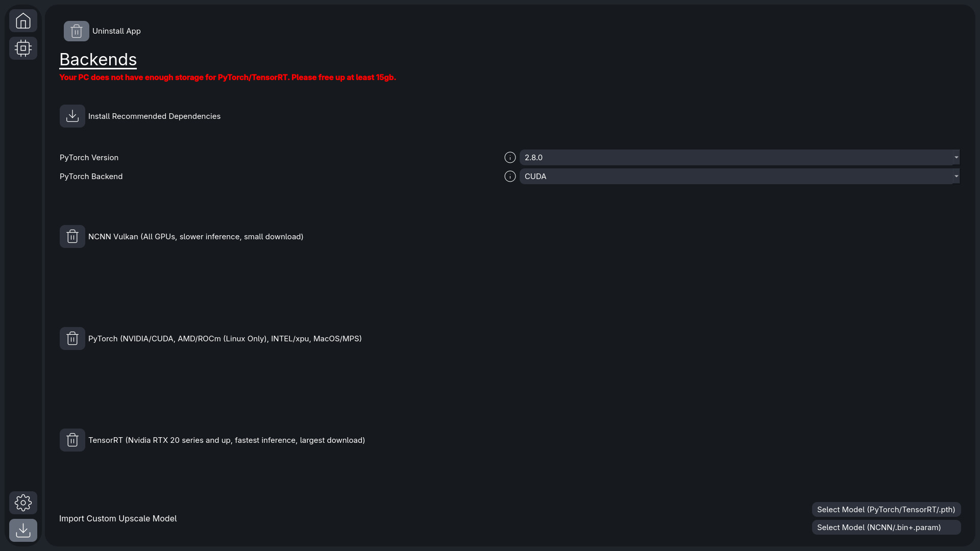Delete TensorRT backend with trash icon

click(72, 440)
